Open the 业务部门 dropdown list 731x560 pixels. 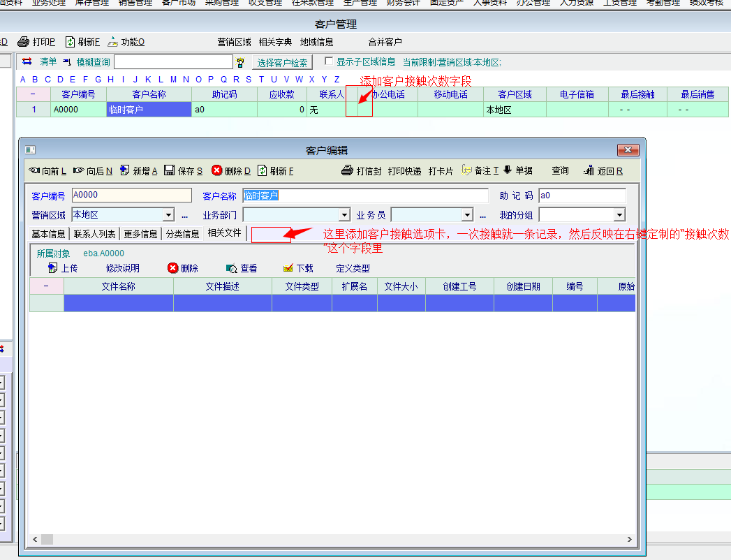344,215
